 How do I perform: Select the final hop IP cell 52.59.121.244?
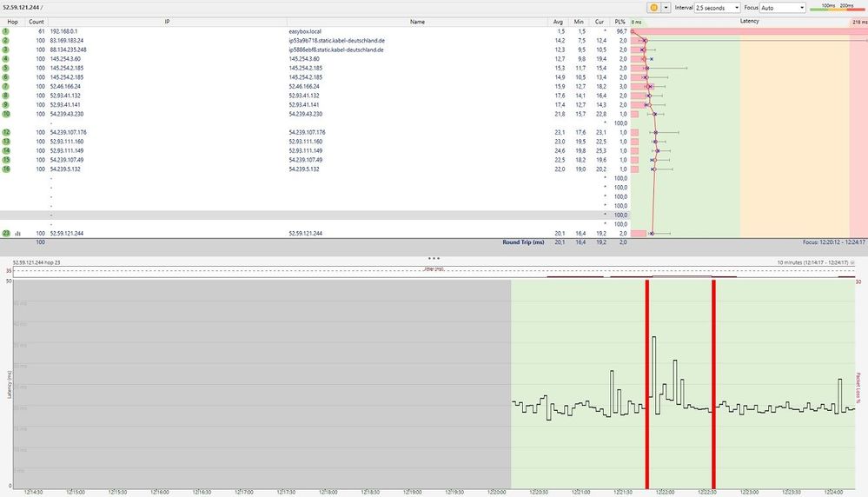[66, 234]
